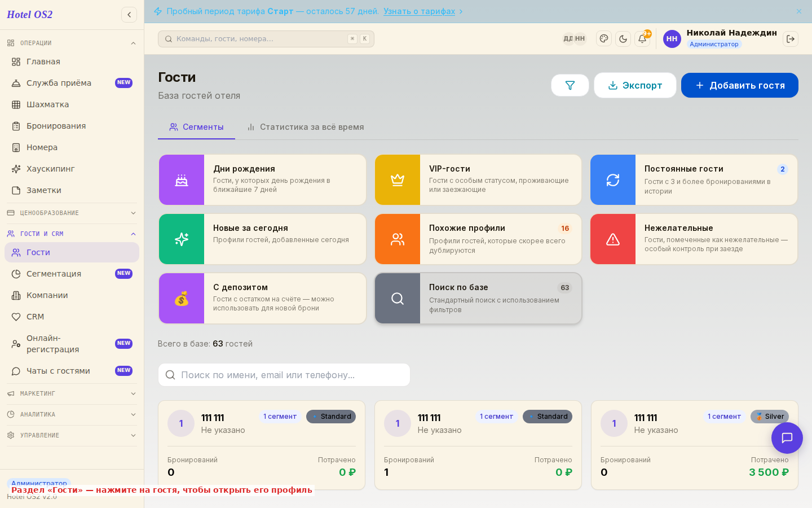Dismiss the trial period banner
Viewport: 812px width, 508px height.
tap(799, 11)
